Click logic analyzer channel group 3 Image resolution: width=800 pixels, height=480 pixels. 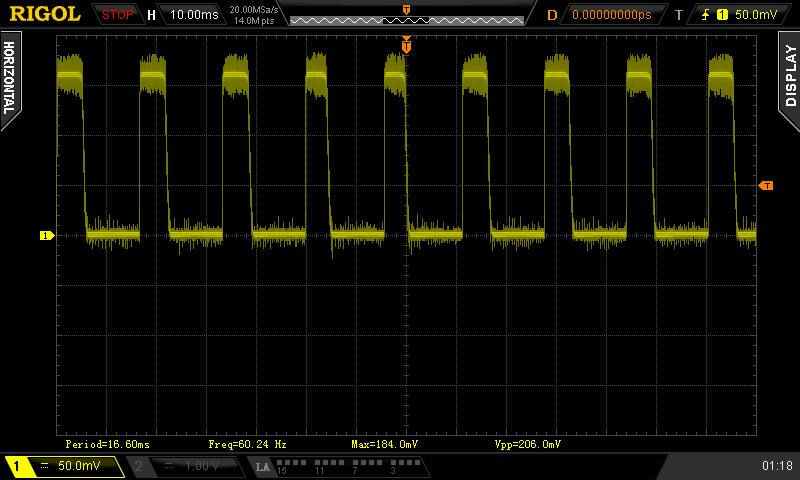click(x=406, y=466)
